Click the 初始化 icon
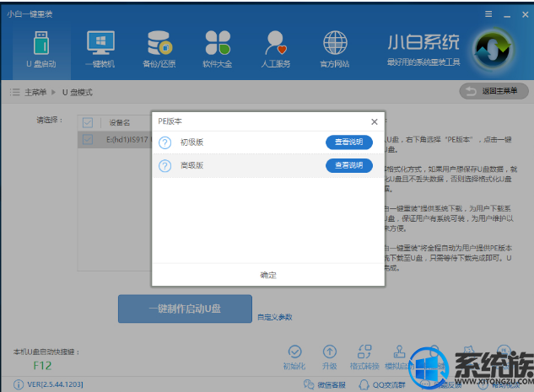This screenshot has width=534, height=392. tap(294, 357)
